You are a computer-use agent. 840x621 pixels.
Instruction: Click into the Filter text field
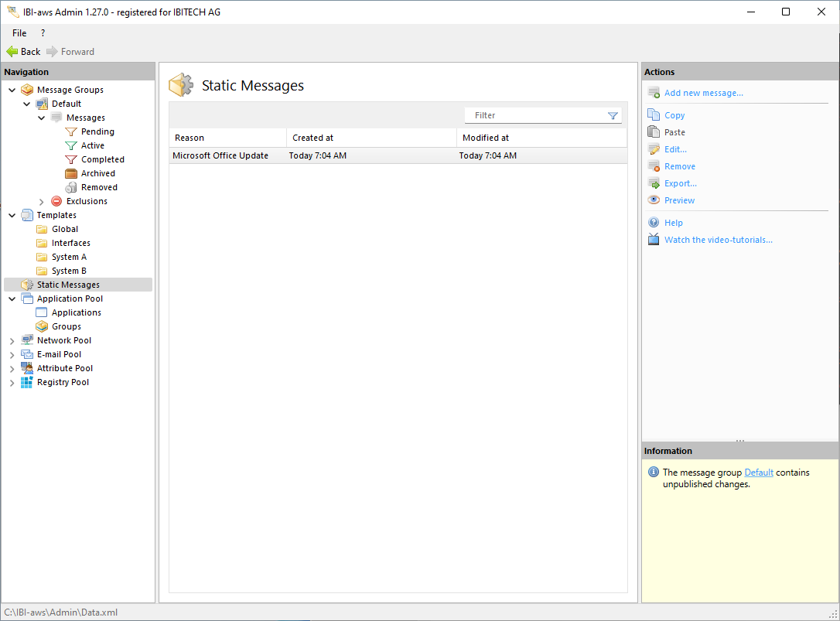tap(534, 115)
